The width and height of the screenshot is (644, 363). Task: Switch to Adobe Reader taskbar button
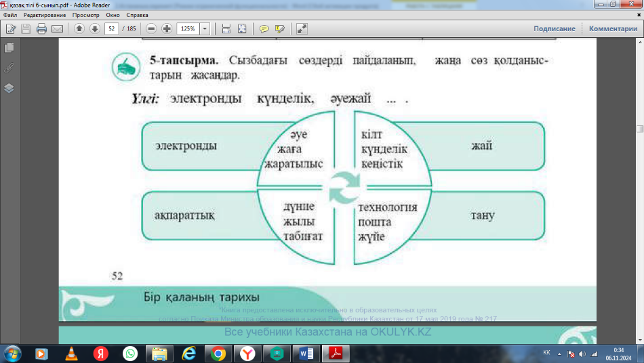(x=336, y=354)
